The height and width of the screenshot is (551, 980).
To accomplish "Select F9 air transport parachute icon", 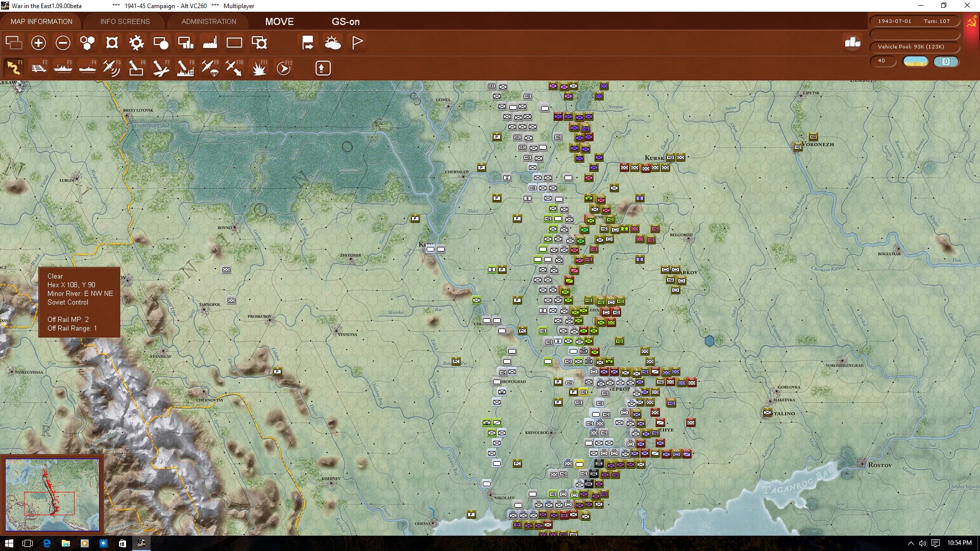I will (x=210, y=68).
